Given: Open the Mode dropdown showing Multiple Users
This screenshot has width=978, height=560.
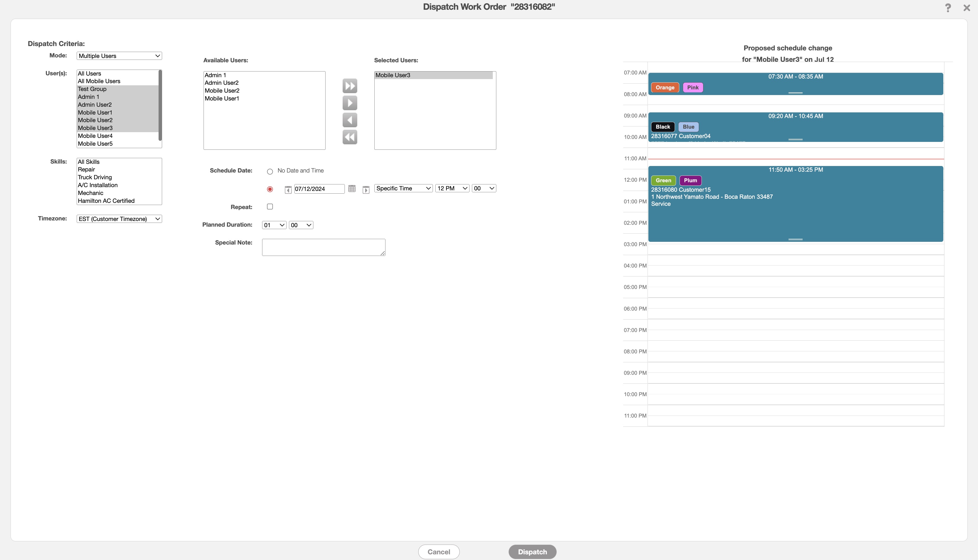Looking at the screenshot, I should tap(119, 56).
